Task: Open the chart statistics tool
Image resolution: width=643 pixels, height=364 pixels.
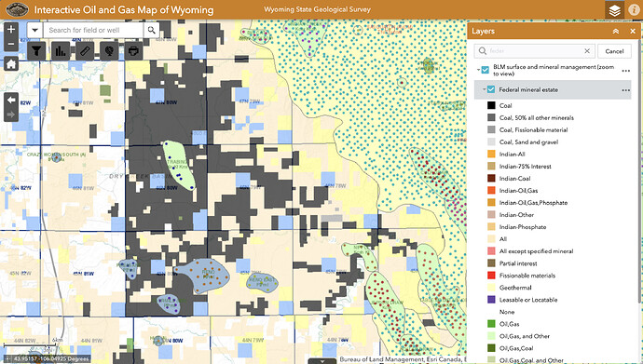Action: click(x=61, y=51)
